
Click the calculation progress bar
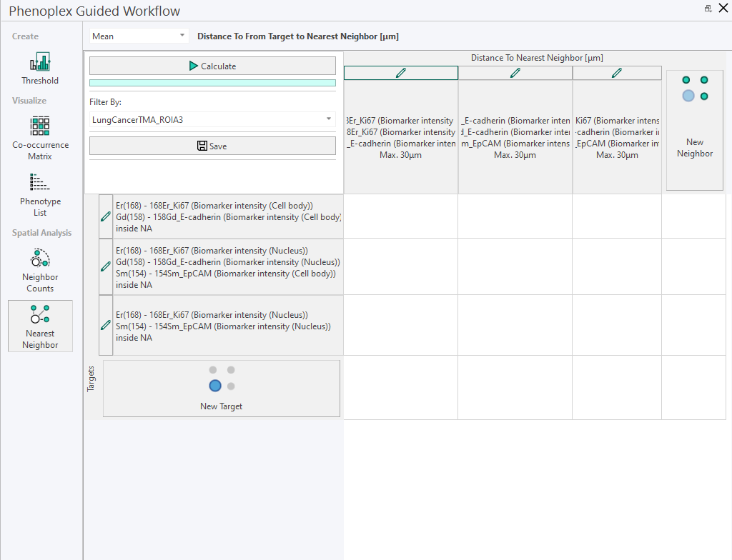pyautogui.click(x=212, y=83)
